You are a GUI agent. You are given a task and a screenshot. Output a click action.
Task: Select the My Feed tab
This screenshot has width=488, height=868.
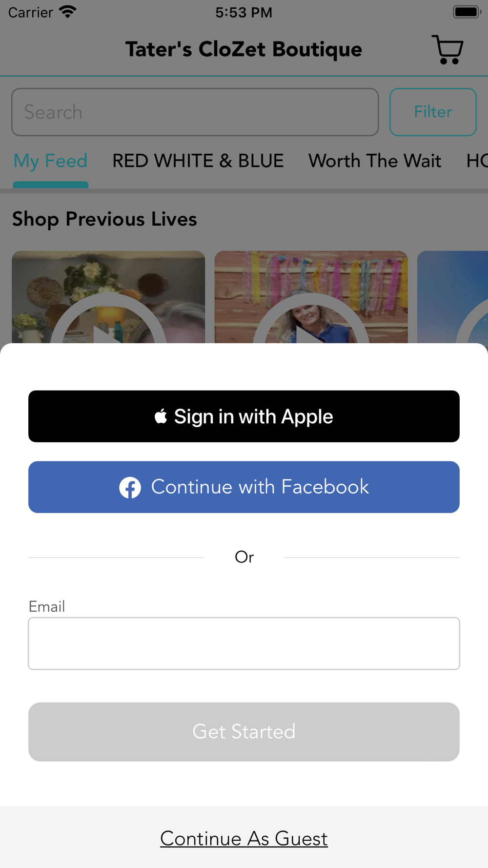click(50, 161)
